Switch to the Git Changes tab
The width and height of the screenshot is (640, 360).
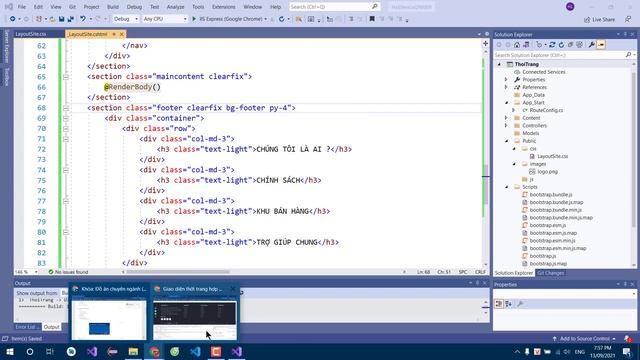[x=550, y=273]
